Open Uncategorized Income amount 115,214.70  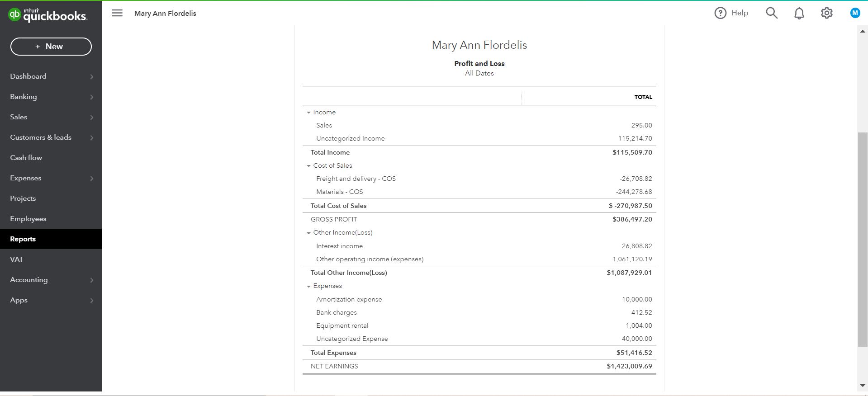635,139
